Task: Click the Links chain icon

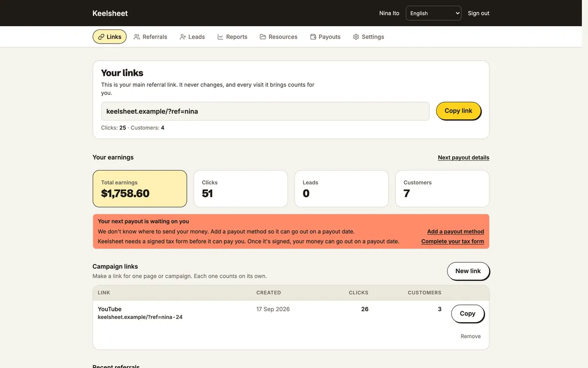Action: click(101, 37)
